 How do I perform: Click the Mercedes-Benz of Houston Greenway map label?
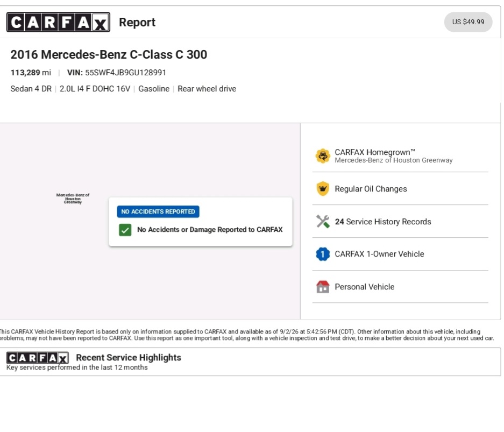click(73, 199)
